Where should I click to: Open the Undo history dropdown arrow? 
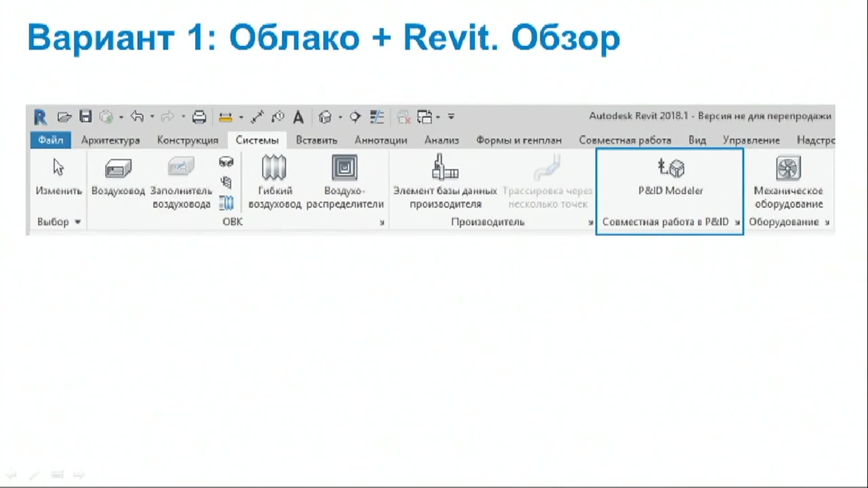(x=152, y=117)
